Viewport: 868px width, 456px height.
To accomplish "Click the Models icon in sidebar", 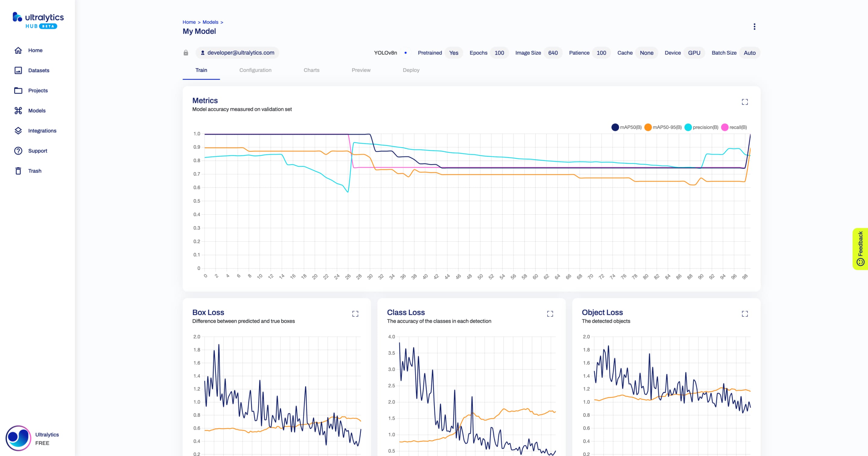I will [x=18, y=110].
